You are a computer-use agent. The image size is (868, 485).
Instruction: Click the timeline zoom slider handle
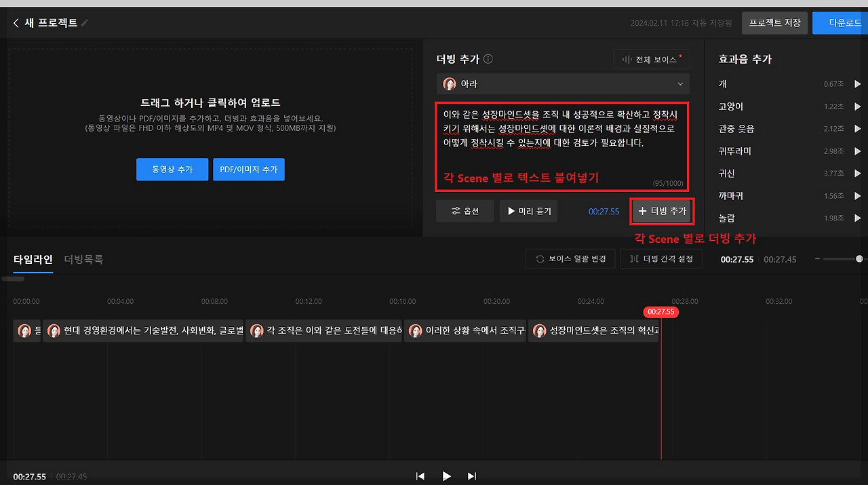859,258
